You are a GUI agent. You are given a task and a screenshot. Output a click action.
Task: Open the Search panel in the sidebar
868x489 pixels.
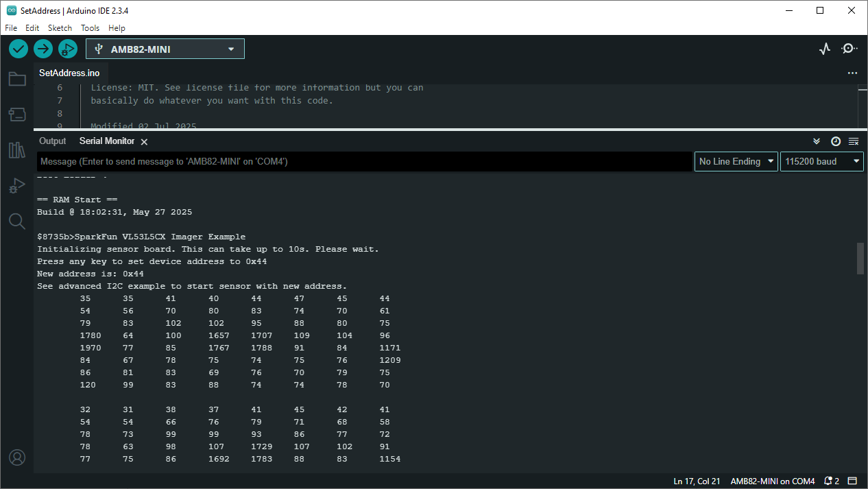click(17, 221)
